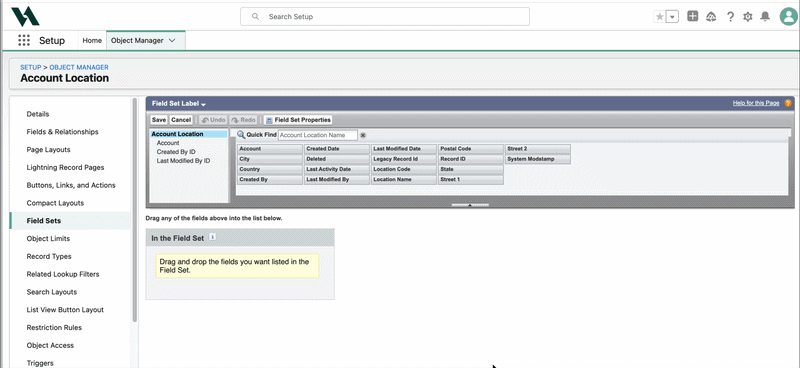The width and height of the screenshot is (800, 368).
Task: Select the Location Code field tile
Action: point(404,169)
